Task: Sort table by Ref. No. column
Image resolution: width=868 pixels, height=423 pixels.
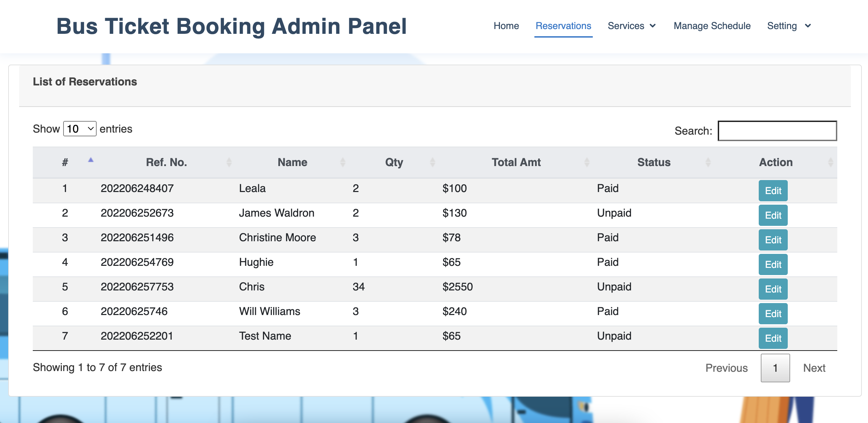Action: tap(166, 162)
